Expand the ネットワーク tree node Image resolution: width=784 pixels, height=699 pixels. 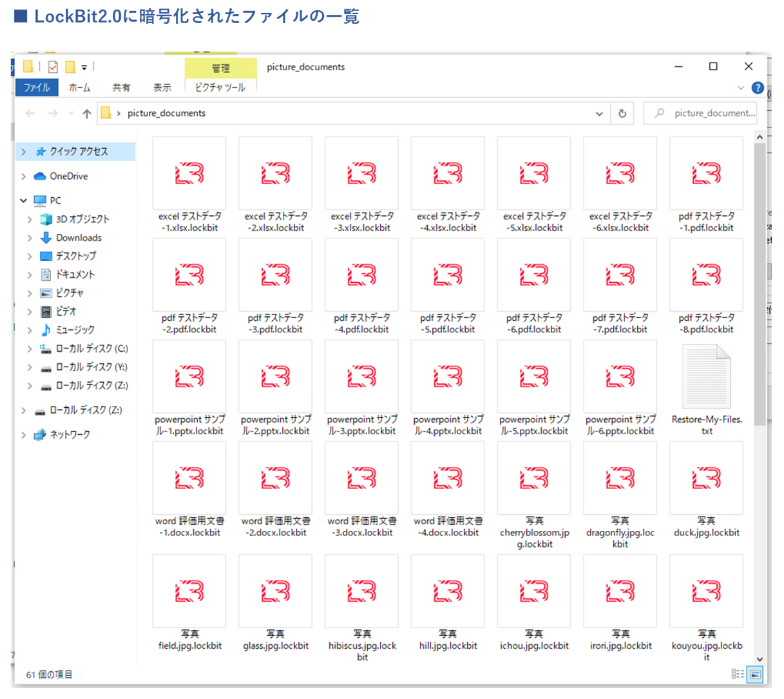[x=24, y=435]
